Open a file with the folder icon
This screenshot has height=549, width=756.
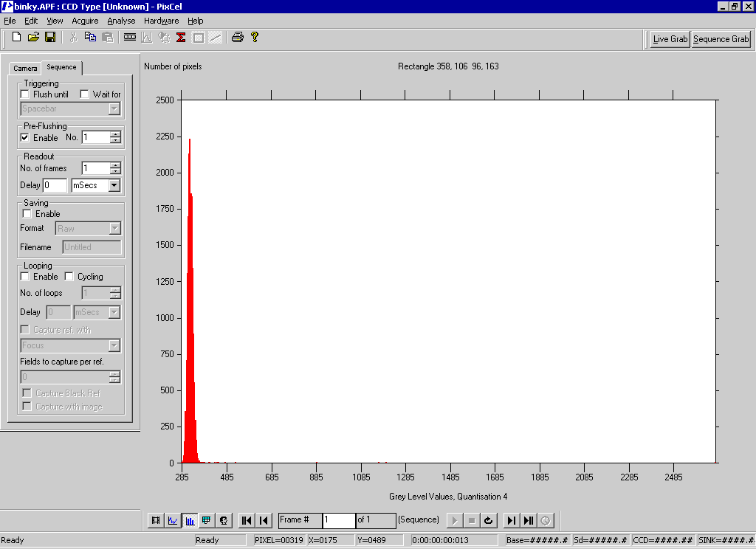(x=33, y=37)
